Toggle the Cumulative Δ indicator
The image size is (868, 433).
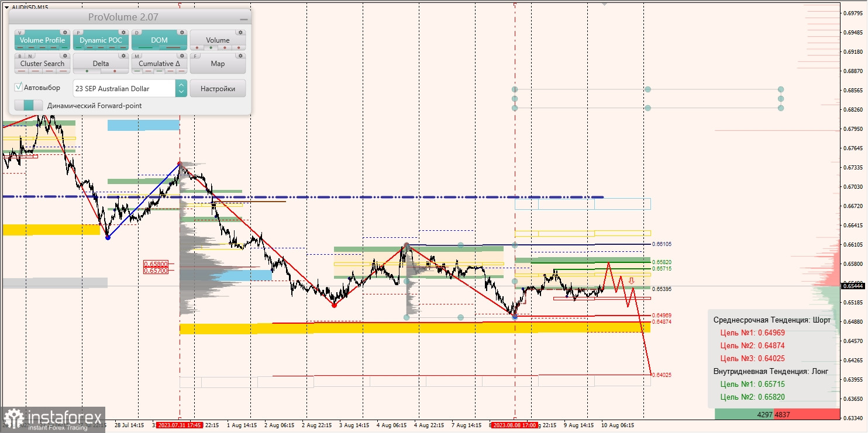coord(159,64)
